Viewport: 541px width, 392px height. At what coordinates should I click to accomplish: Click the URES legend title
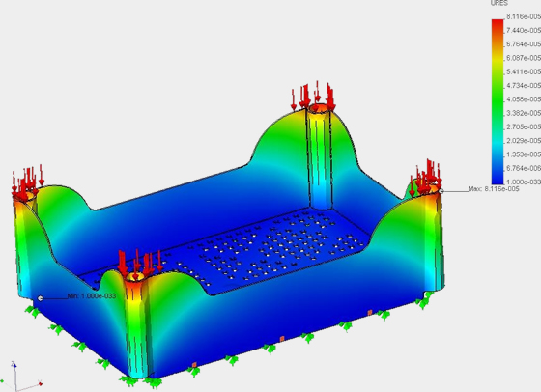(498, 3)
